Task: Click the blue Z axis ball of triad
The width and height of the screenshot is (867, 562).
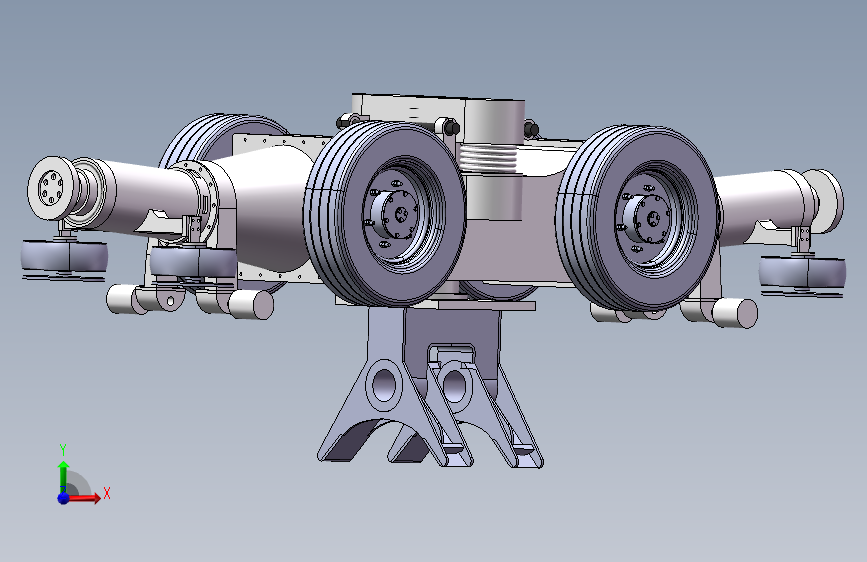Action: point(63,498)
